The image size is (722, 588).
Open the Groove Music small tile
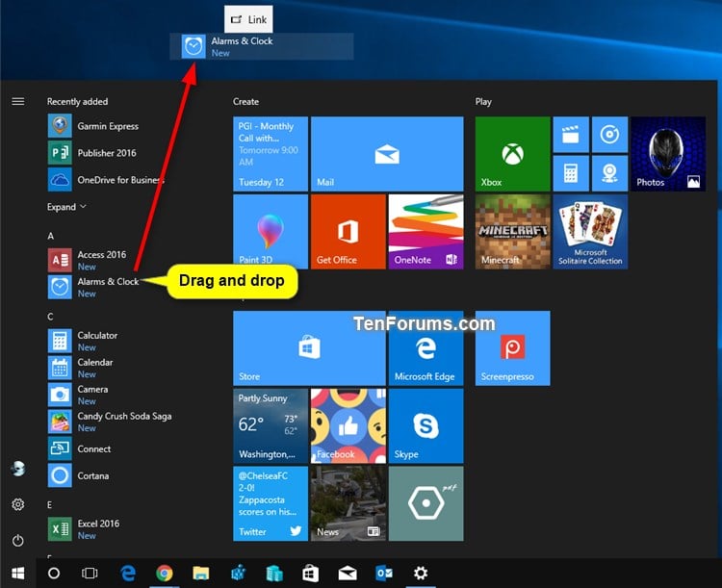[x=609, y=135]
